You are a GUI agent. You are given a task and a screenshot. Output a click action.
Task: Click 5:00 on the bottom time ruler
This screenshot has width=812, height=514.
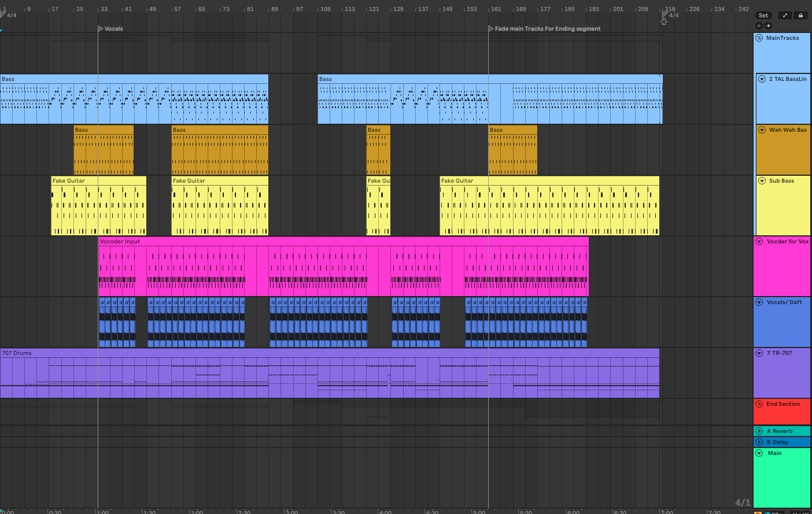click(479, 512)
